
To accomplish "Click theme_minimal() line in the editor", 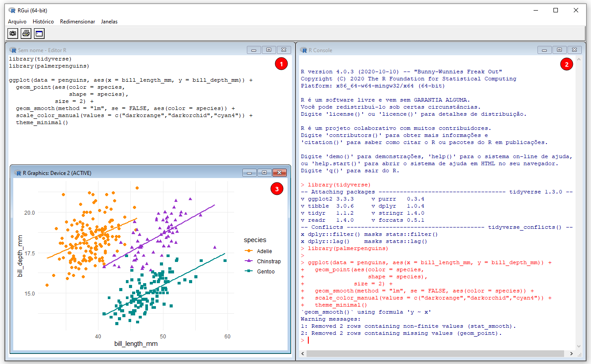I will (42, 122).
